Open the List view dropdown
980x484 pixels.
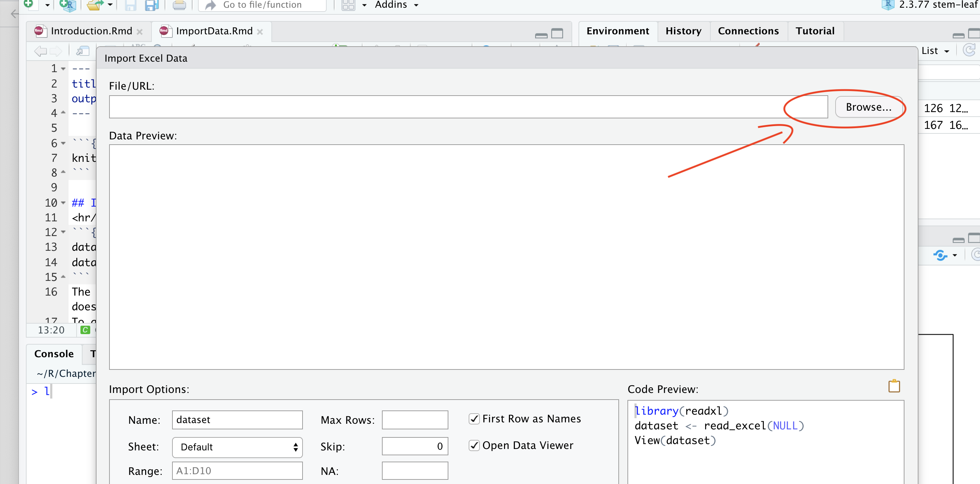click(x=935, y=51)
